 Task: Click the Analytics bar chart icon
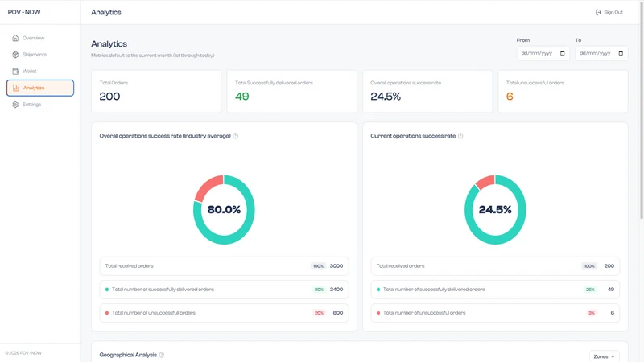[16, 88]
